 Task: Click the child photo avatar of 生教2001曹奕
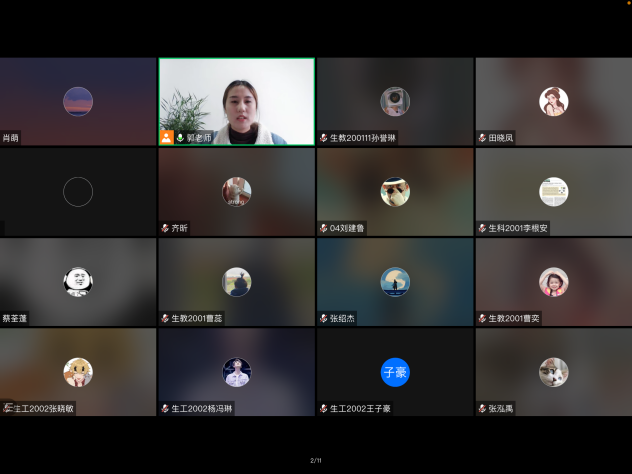point(553,282)
